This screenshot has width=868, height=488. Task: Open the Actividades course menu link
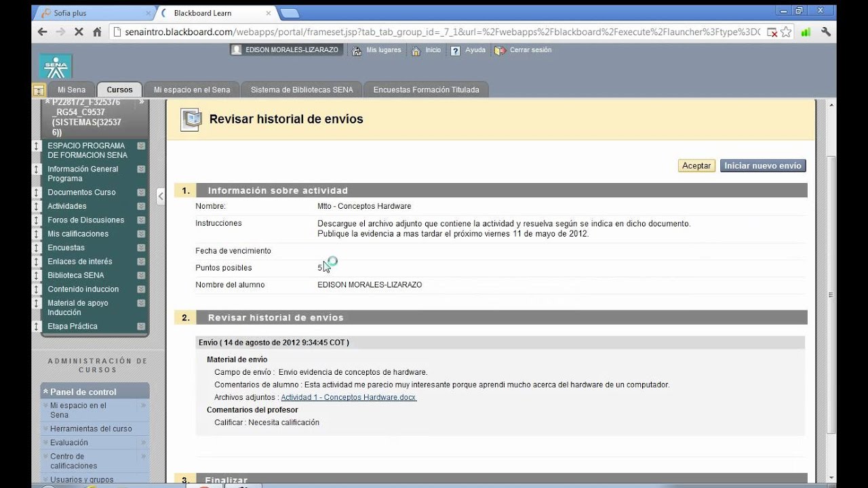click(66, 206)
